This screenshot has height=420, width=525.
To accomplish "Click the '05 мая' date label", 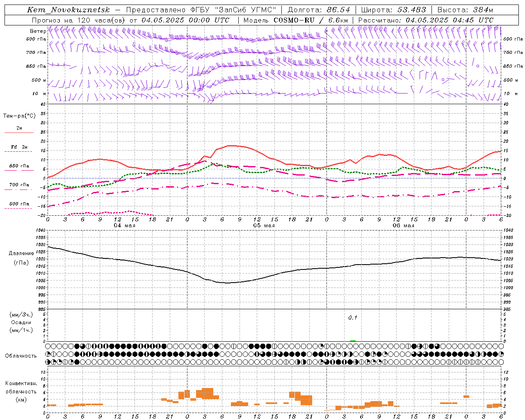I will [264, 226].
